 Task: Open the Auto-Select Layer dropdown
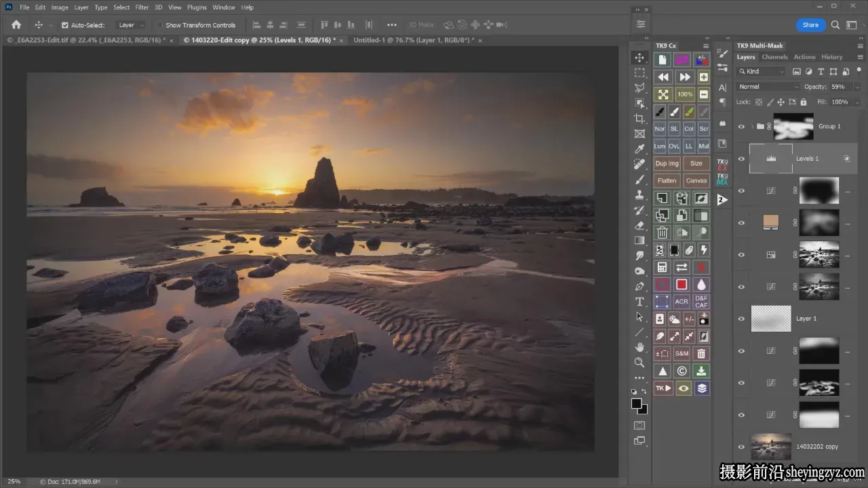click(132, 25)
